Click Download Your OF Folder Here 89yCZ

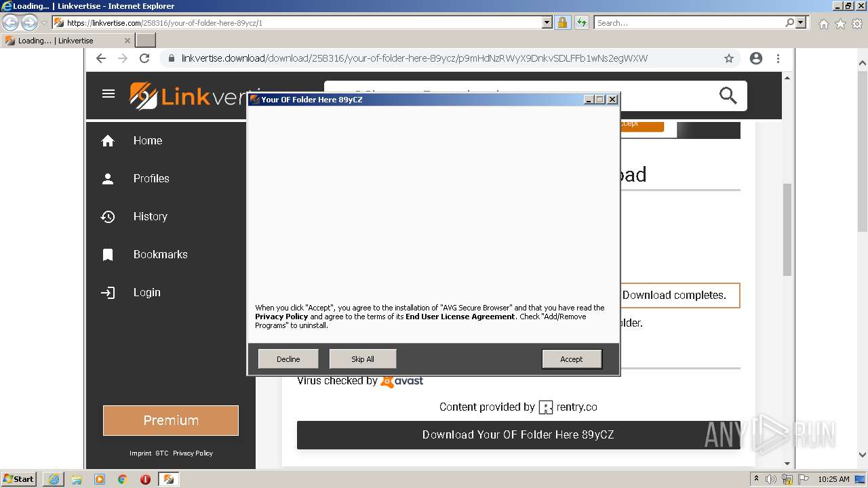click(x=518, y=434)
